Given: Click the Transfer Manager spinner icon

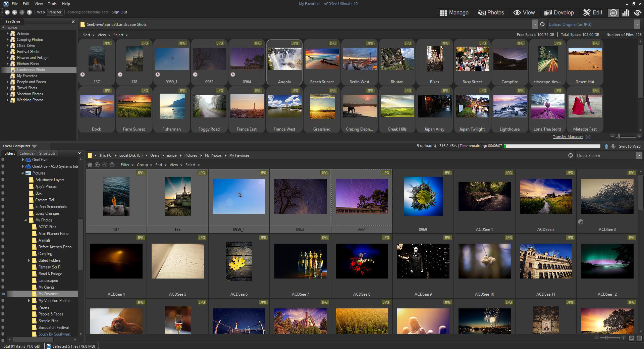Looking at the screenshot, I should click(x=588, y=137).
